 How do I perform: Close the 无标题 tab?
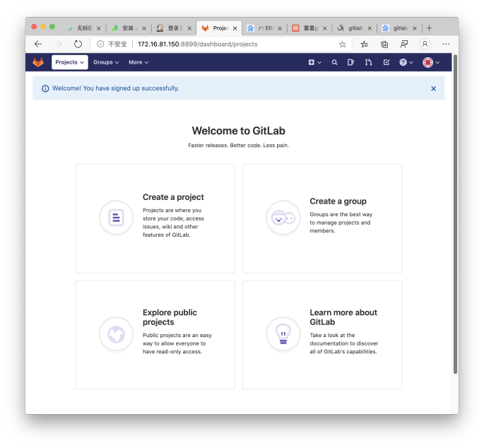pyautogui.click(x=99, y=28)
